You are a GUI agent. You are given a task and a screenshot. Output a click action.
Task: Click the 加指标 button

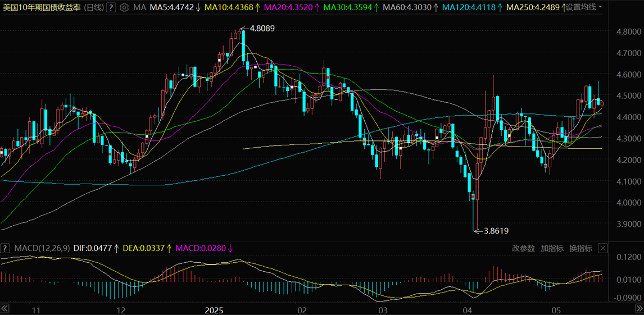click(552, 248)
